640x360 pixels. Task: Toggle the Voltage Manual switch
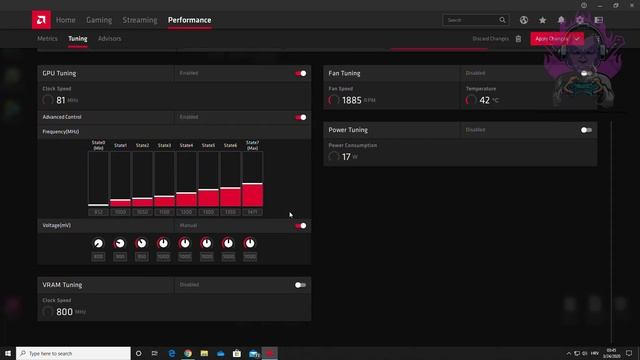301,226
